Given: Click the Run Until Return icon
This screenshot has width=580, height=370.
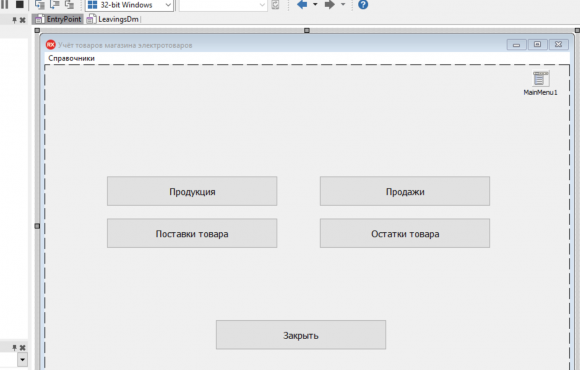Looking at the screenshot, I should point(70,4).
